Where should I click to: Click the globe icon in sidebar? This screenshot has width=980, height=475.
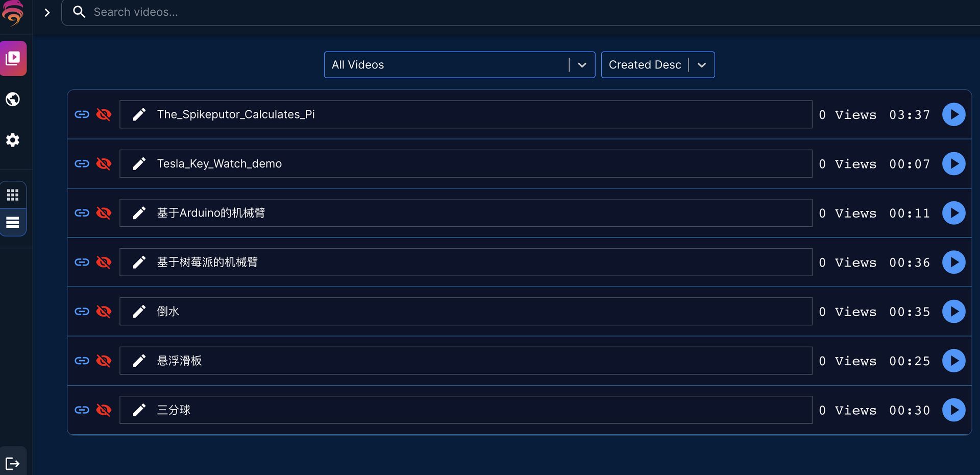tap(13, 99)
